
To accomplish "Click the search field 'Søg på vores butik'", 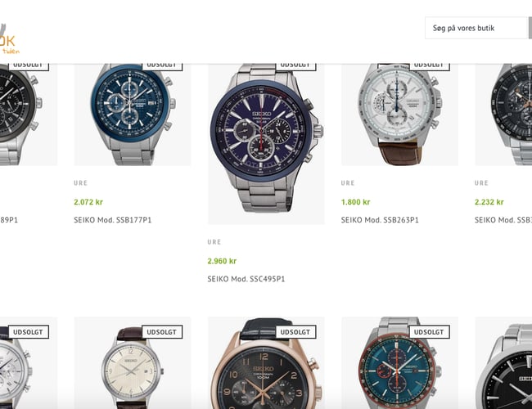I will [x=476, y=28].
